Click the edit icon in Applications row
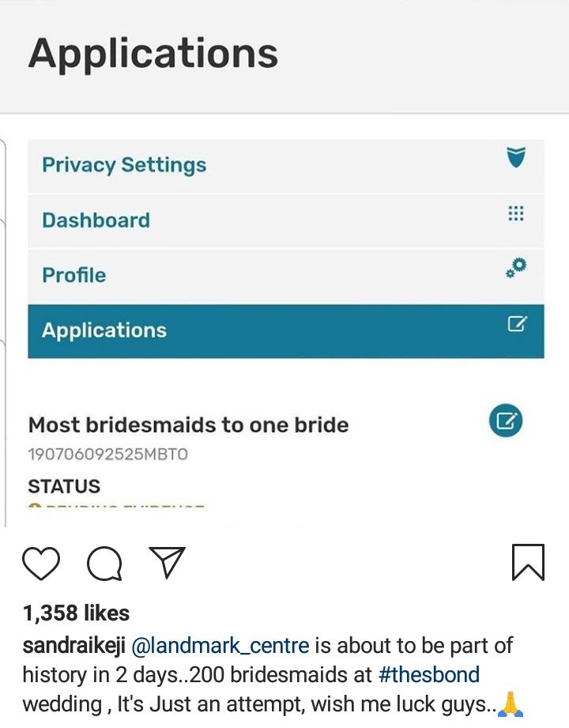 [516, 324]
